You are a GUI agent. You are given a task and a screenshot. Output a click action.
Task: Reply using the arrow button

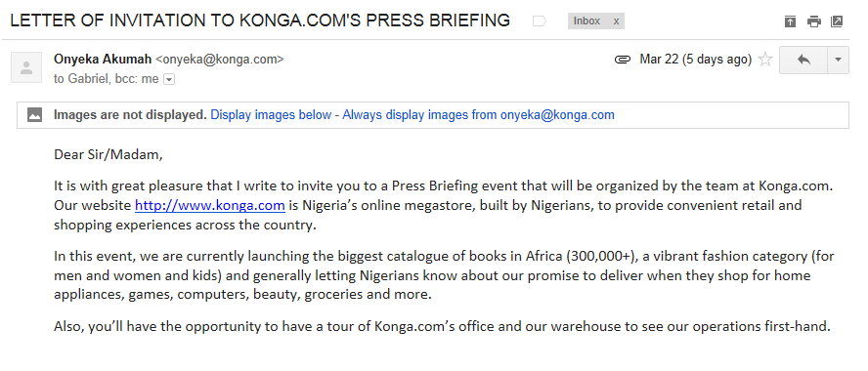pyautogui.click(x=803, y=60)
